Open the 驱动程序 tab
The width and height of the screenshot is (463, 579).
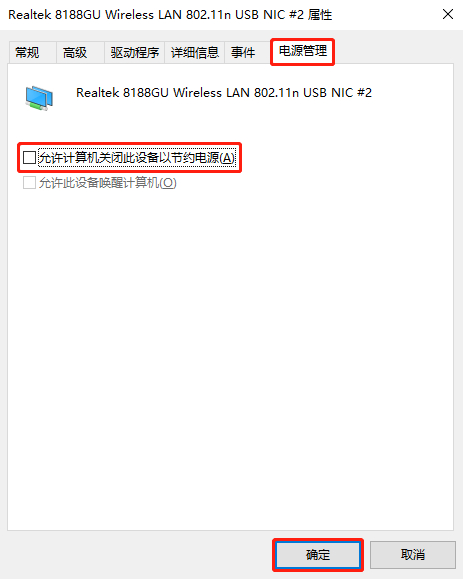(134, 52)
